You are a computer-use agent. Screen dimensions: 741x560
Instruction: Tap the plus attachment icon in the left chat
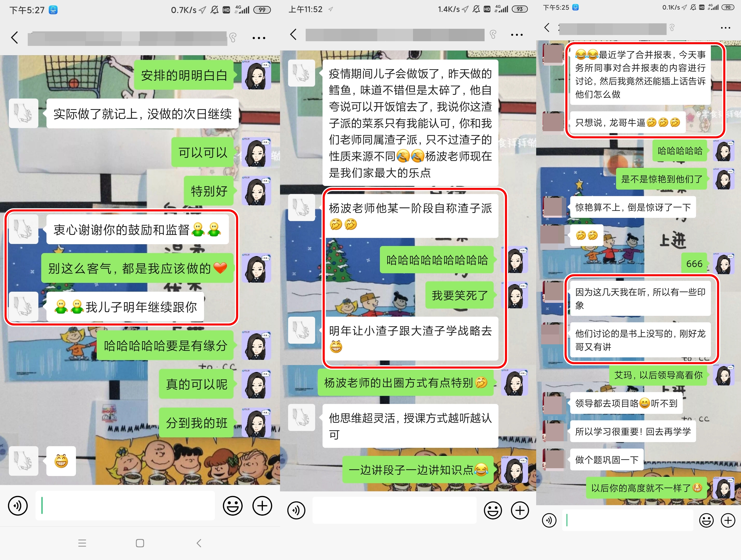pos(262,506)
